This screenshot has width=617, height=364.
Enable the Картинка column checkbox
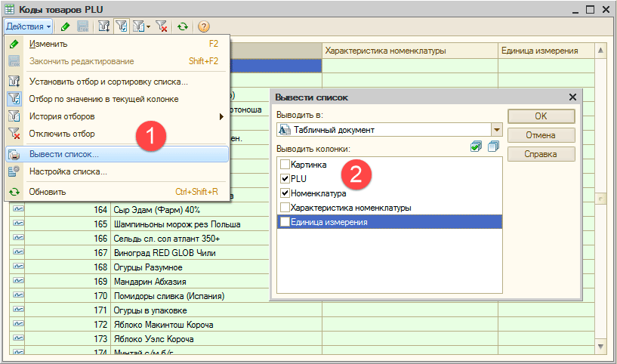285,165
